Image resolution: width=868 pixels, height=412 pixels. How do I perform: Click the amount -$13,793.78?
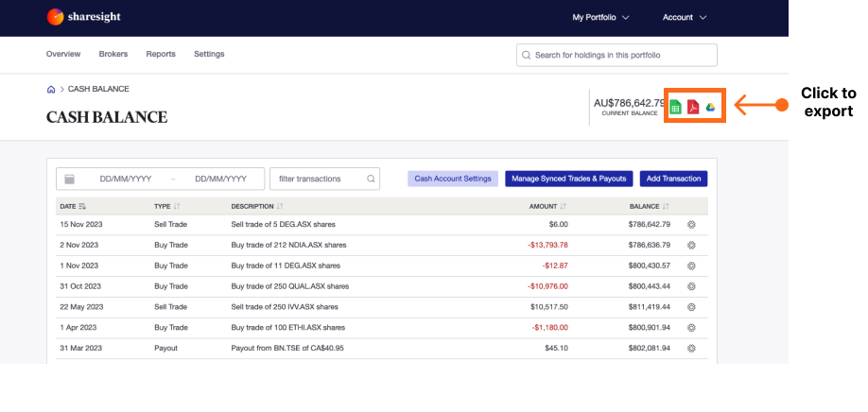click(x=547, y=245)
